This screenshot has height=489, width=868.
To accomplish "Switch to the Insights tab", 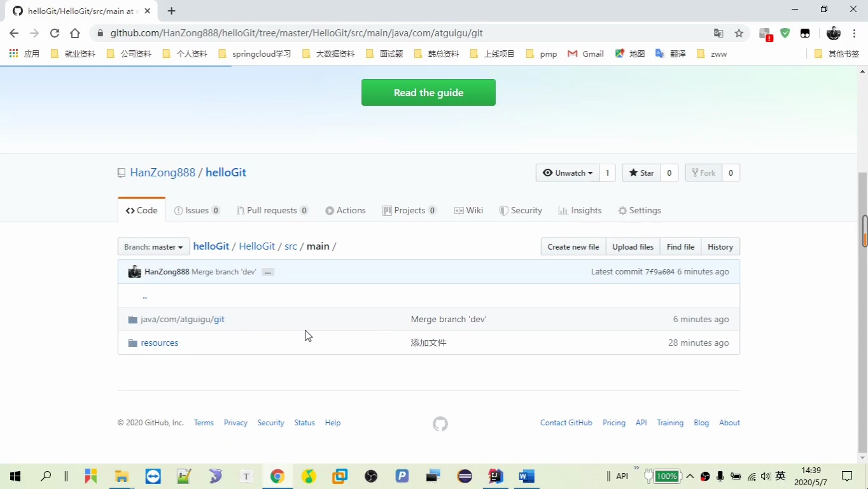I will pyautogui.click(x=580, y=211).
